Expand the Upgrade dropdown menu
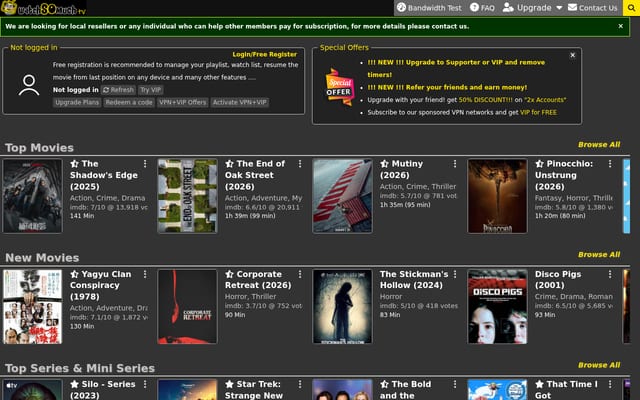The image size is (640, 400). [532, 8]
